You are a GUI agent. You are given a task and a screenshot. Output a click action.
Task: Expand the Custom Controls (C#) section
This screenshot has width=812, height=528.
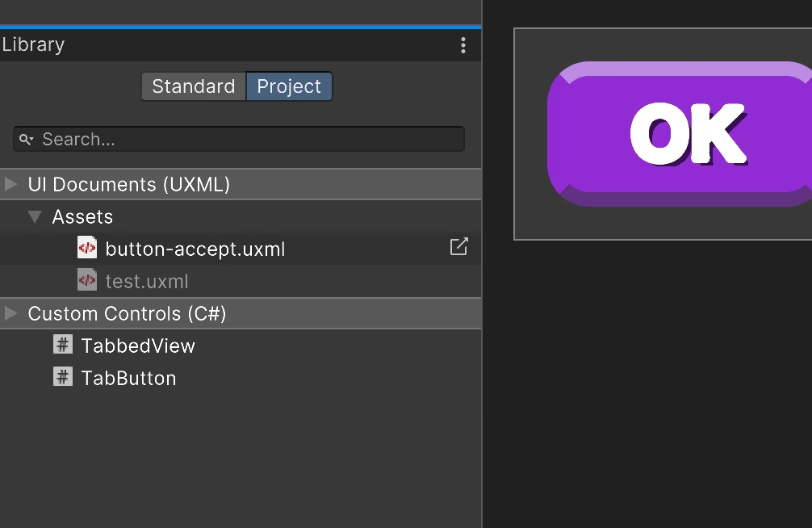click(11, 313)
